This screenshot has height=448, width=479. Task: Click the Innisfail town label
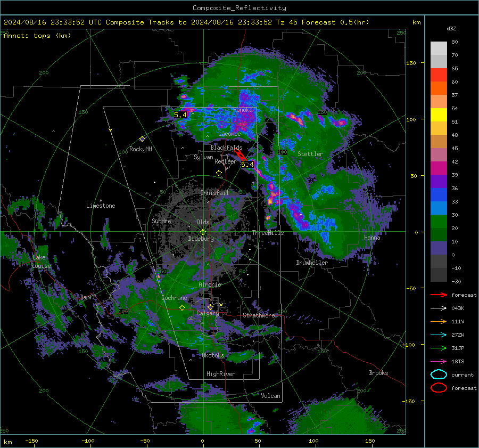215,193
